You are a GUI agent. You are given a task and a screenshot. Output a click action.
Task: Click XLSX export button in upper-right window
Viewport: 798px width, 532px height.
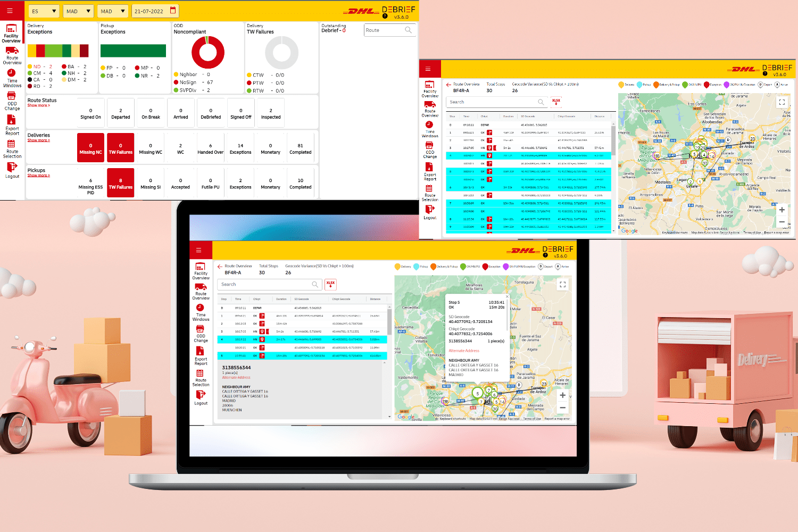pos(556,102)
